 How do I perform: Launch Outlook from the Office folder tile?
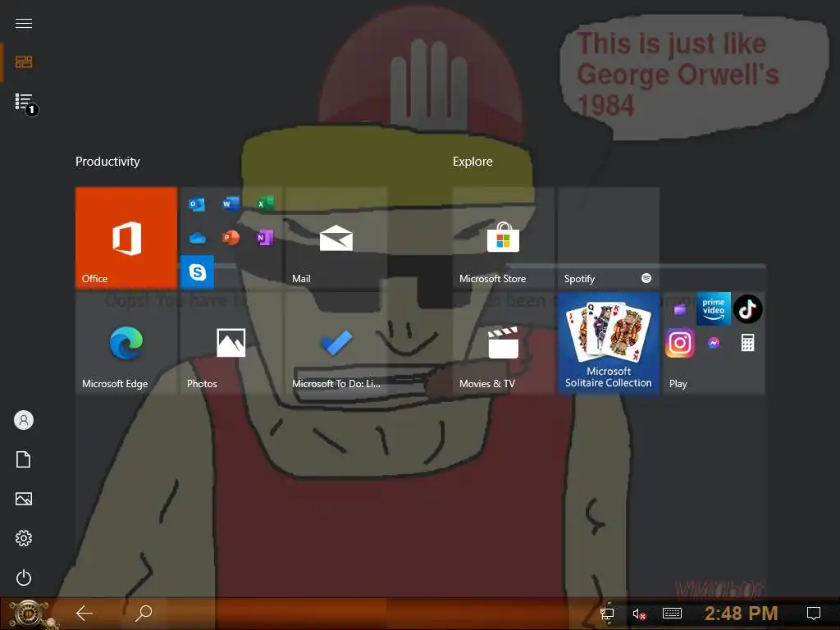coord(197,204)
